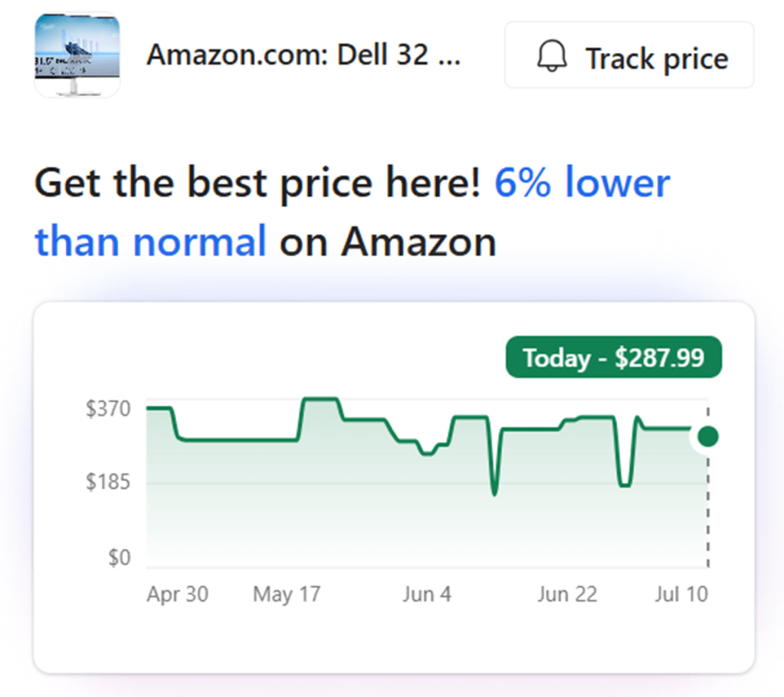This screenshot has width=784, height=697.
Task: Click the price dip after Jun 22
Action: pos(625,485)
